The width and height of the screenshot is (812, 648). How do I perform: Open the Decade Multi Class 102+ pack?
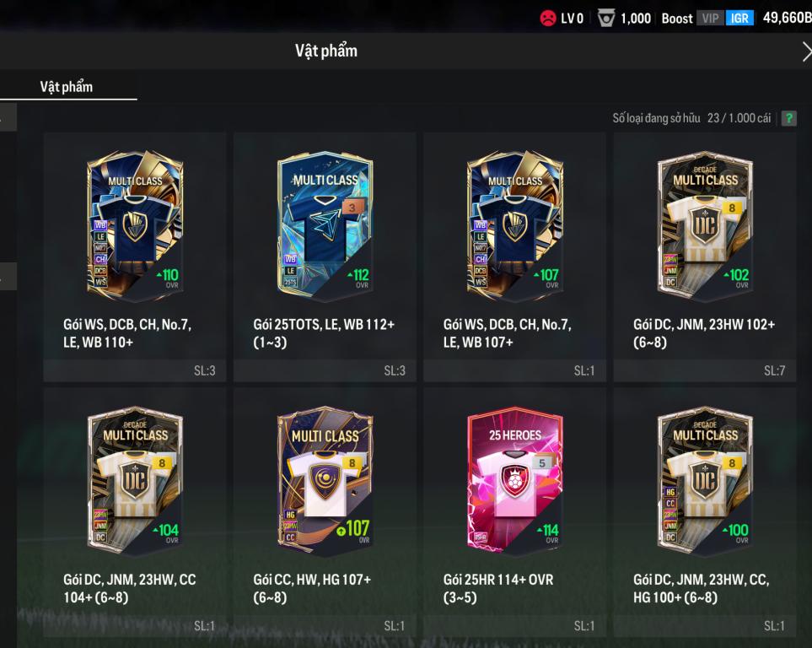coord(705,257)
